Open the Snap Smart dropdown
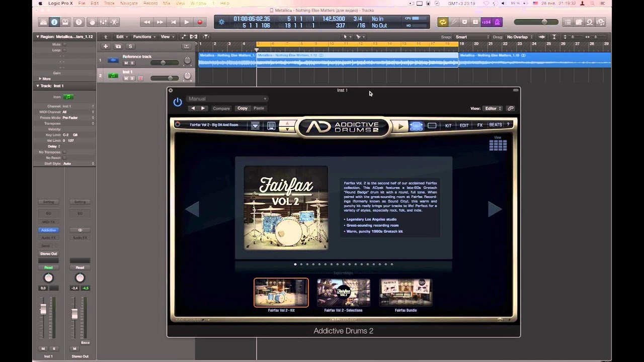The width and height of the screenshot is (644, 362). coord(472,37)
